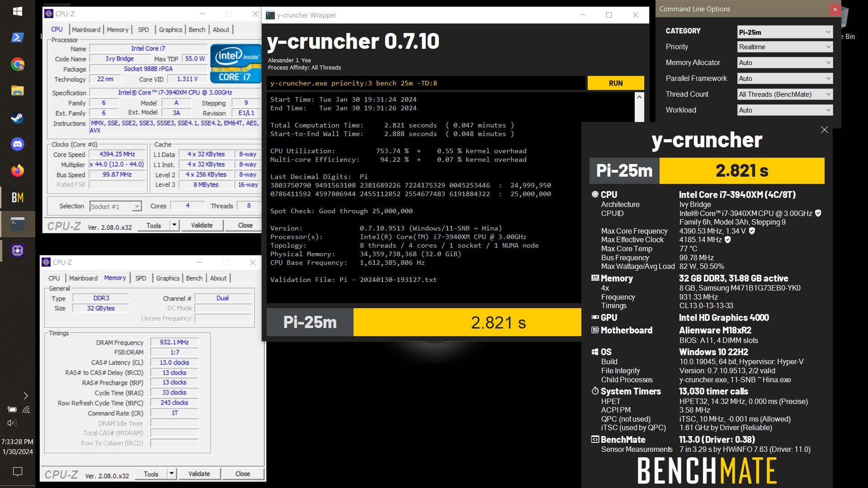The image size is (868, 488).
Task: Switch to CPU tab in bottom CPU-Z
Action: point(54,278)
